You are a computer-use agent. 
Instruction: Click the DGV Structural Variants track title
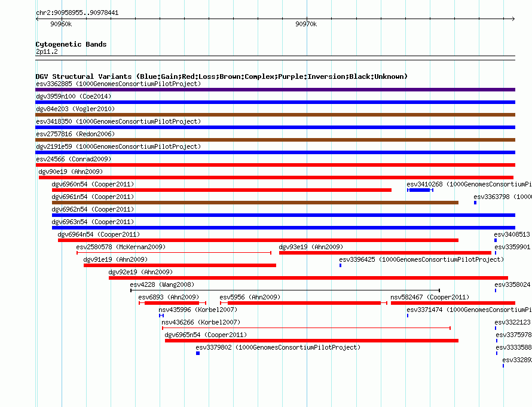pyautogui.click(x=222, y=76)
